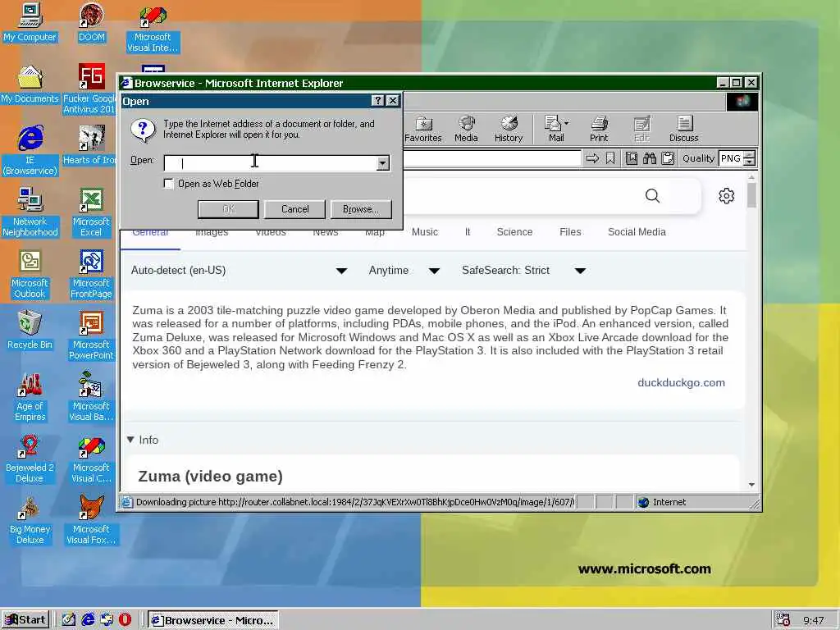
Task: Select the IE (Browservice) desktop icon
Action: pyautogui.click(x=30, y=151)
